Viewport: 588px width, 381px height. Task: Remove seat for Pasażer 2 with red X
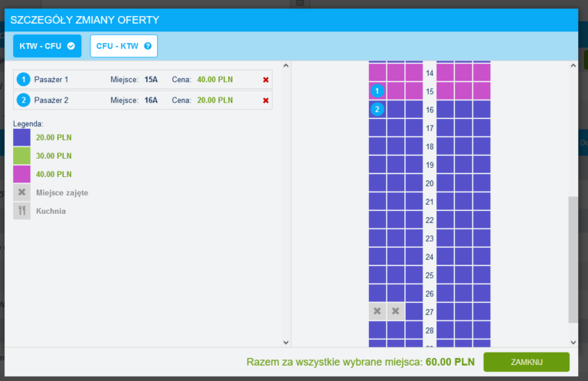[x=266, y=100]
